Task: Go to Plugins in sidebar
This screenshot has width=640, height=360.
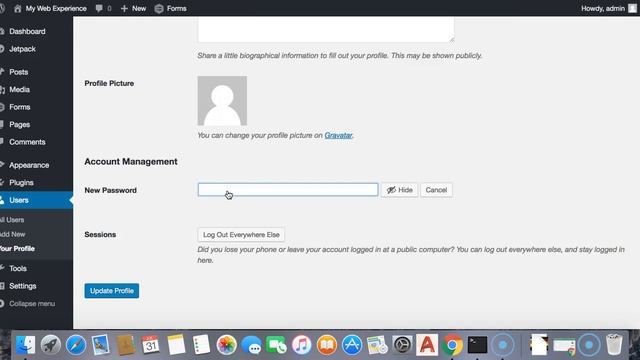Action: click(21, 183)
